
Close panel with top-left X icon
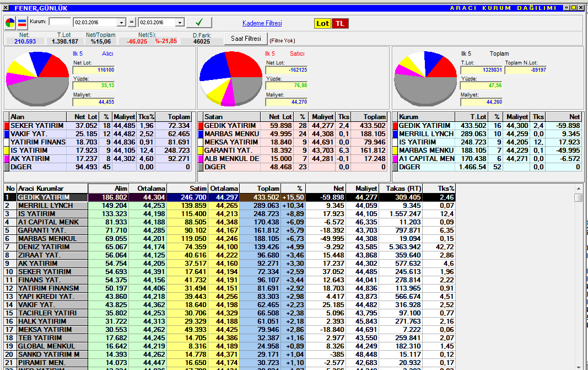click(6, 8)
